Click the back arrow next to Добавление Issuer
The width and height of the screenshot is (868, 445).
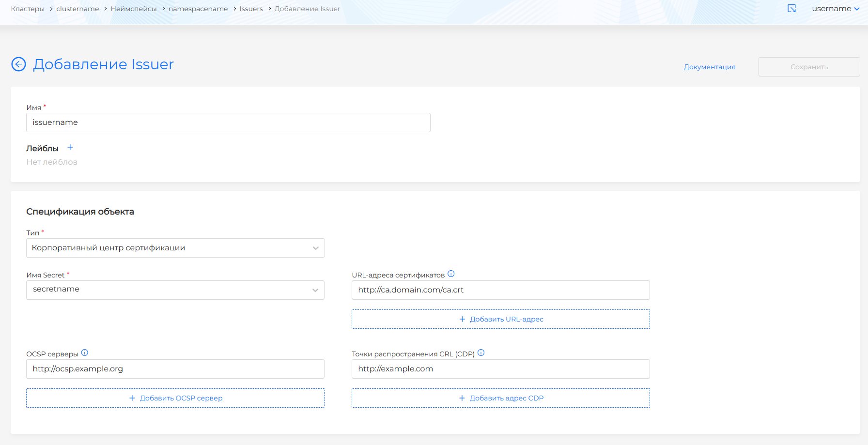click(18, 64)
